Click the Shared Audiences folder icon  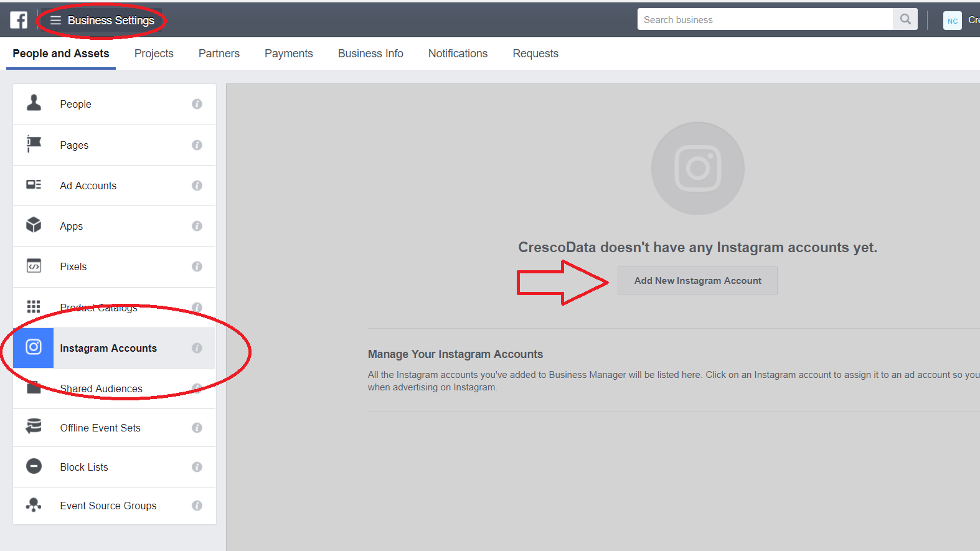(x=34, y=388)
